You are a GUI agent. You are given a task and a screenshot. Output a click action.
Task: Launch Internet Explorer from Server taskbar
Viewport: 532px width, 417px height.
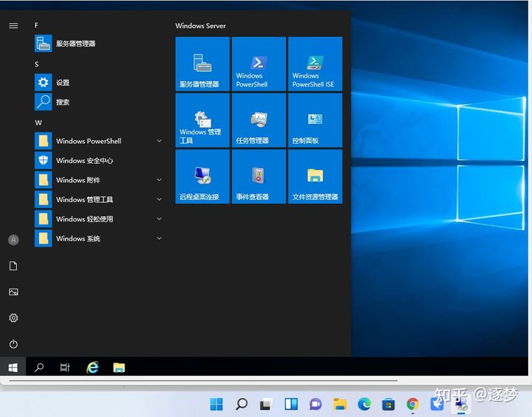[x=92, y=368]
